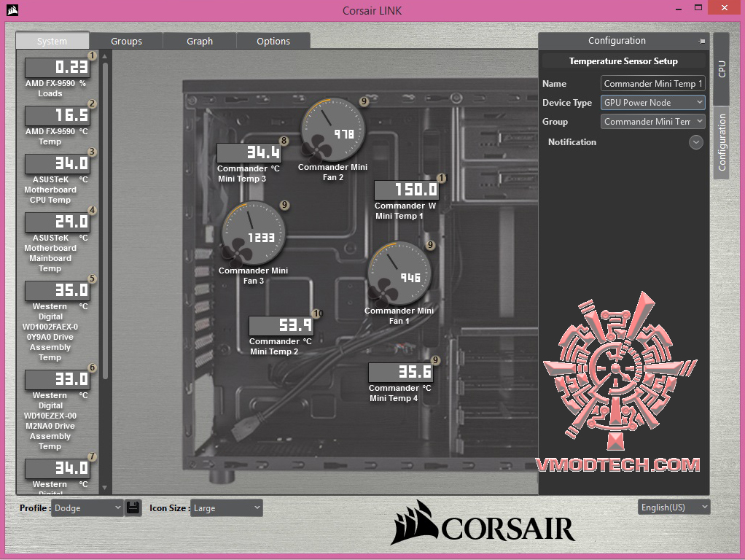
Task: Click the Corsair sails icon in title bar
Action: pos(12,10)
